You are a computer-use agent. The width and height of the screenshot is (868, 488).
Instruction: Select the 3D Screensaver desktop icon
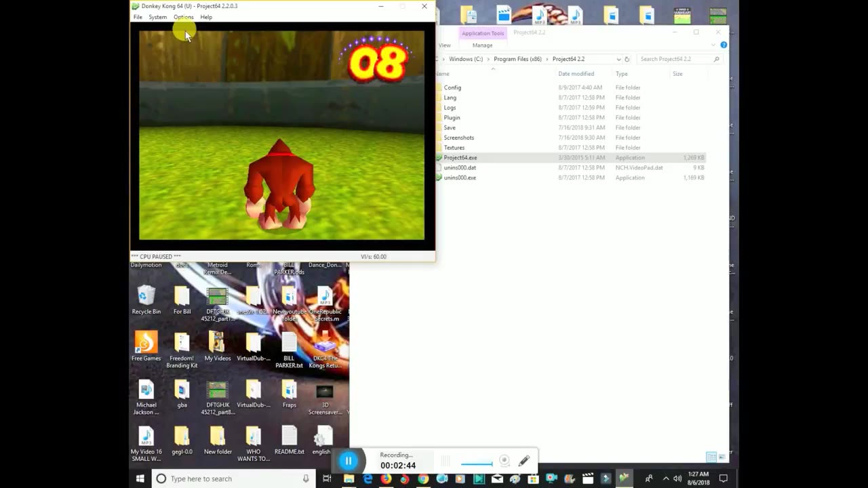(x=325, y=397)
